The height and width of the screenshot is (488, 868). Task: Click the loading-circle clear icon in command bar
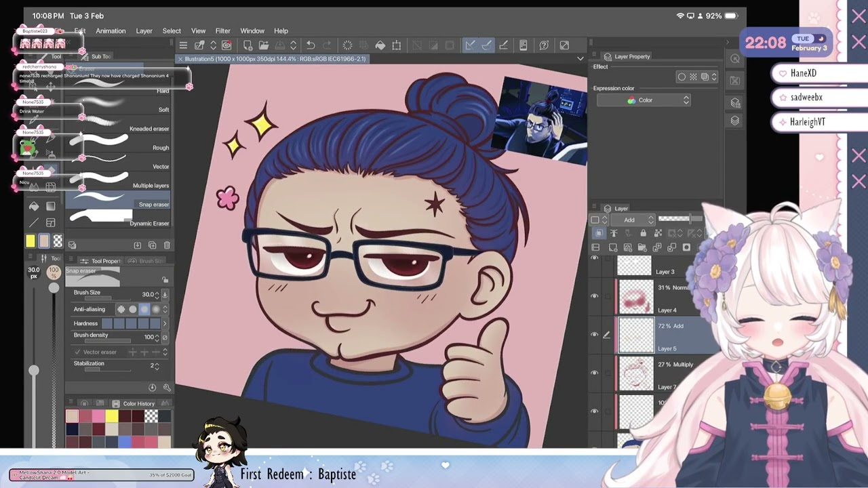(x=347, y=45)
